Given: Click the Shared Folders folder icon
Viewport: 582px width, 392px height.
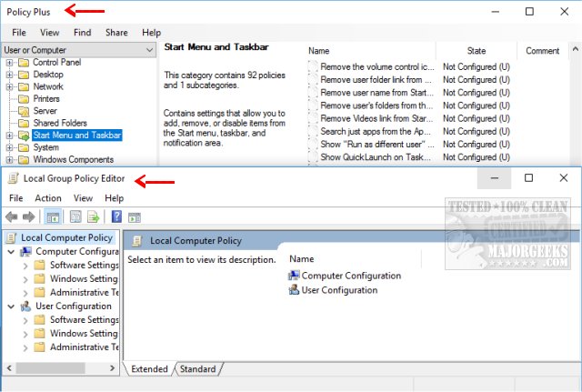Looking at the screenshot, I should [24, 124].
